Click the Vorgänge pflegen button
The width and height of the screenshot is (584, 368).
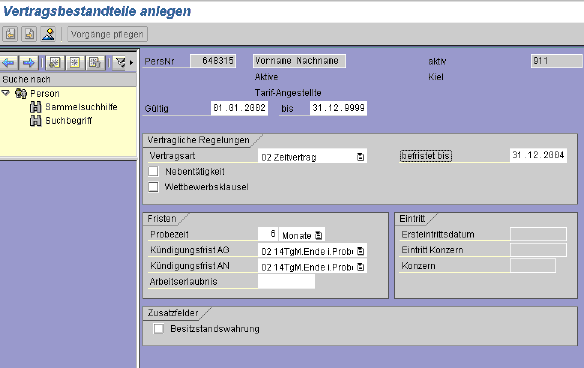[x=107, y=34]
